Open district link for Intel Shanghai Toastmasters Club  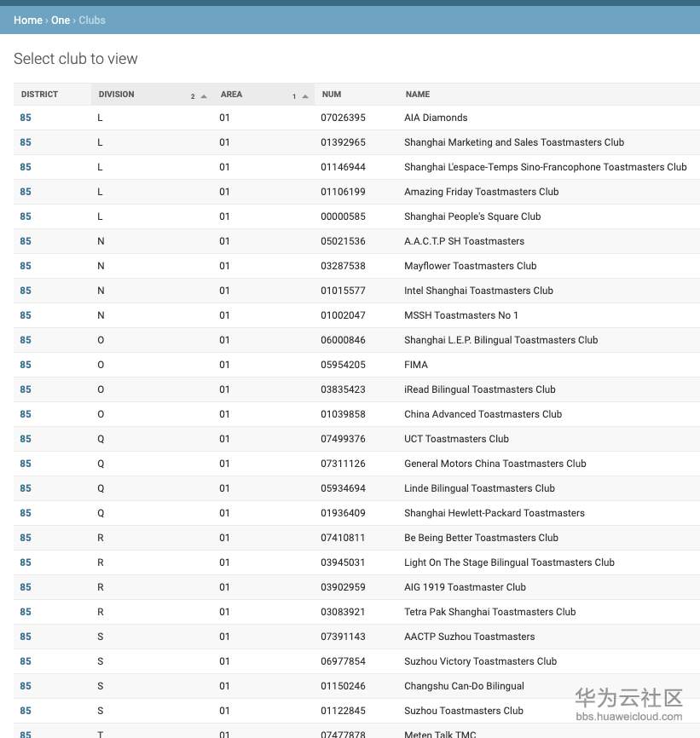point(26,291)
